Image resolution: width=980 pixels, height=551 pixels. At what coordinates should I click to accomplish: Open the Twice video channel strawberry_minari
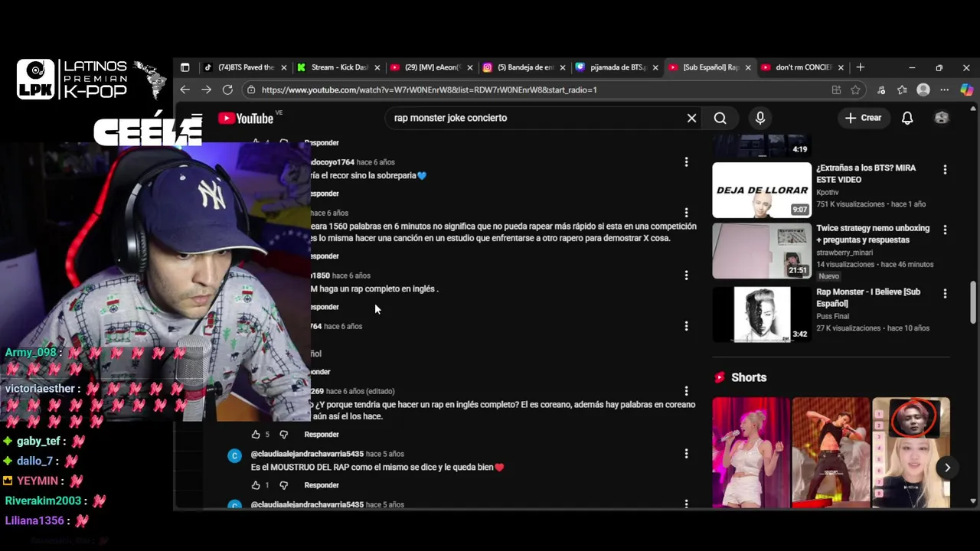pos(844,253)
